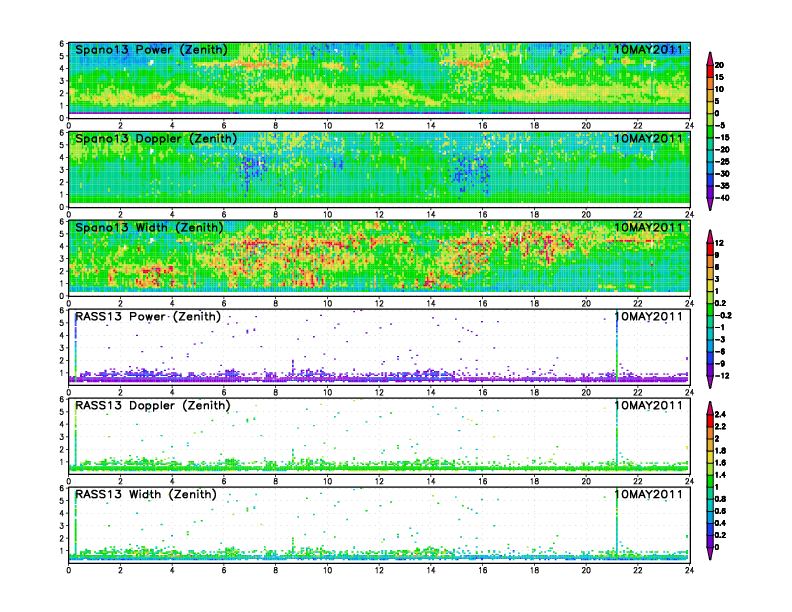Click the upward arrow cap of middle color bar
792x612 pixels.
pos(710,236)
